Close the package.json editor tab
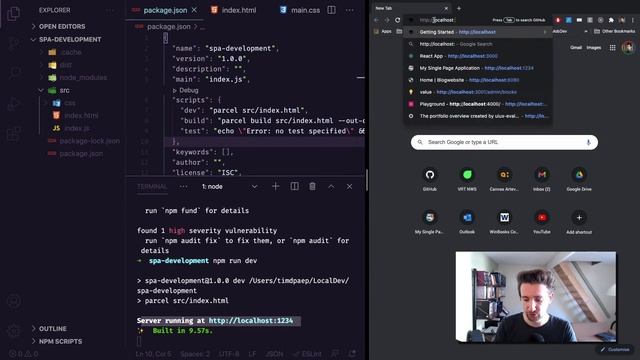 [194, 10]
